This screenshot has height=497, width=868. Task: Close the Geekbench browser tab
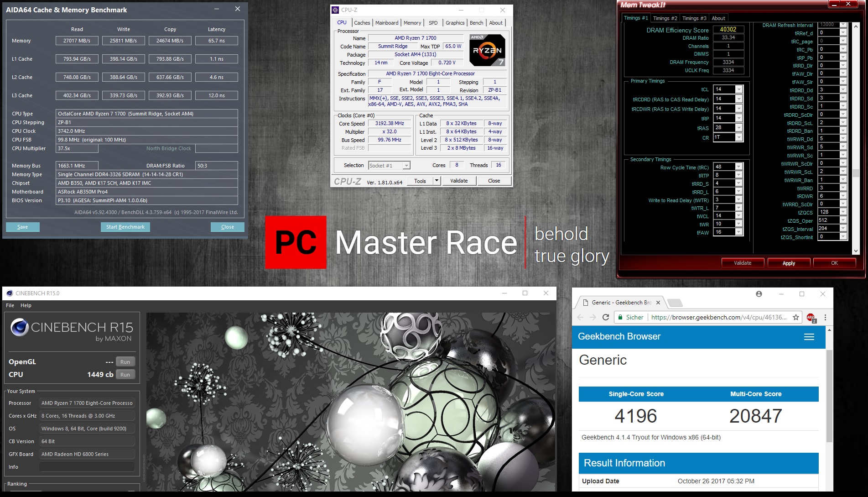(658, 302)
